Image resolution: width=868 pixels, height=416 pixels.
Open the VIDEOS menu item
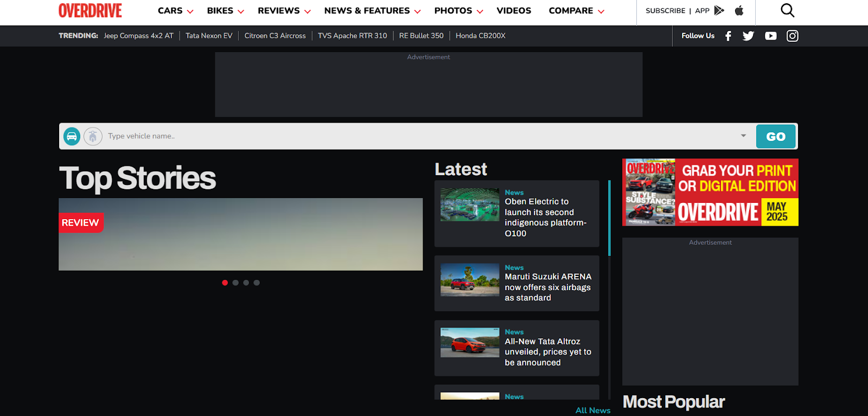514,11
